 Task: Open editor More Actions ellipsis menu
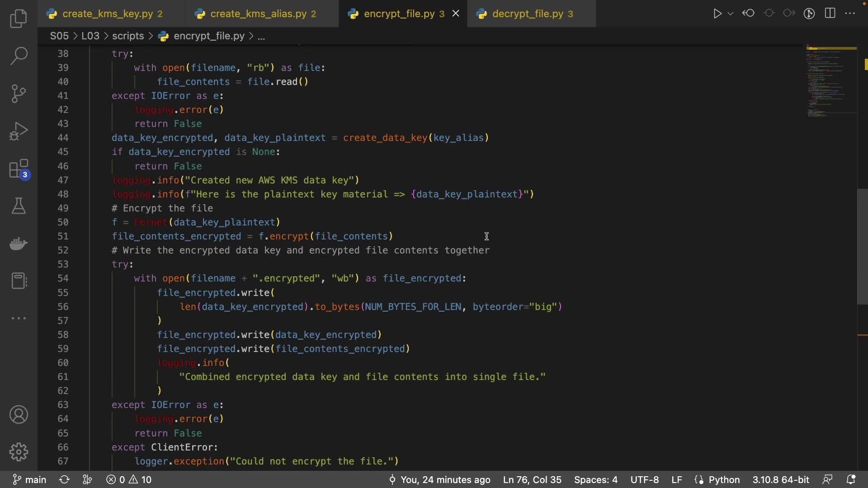(x=850, y=14)
